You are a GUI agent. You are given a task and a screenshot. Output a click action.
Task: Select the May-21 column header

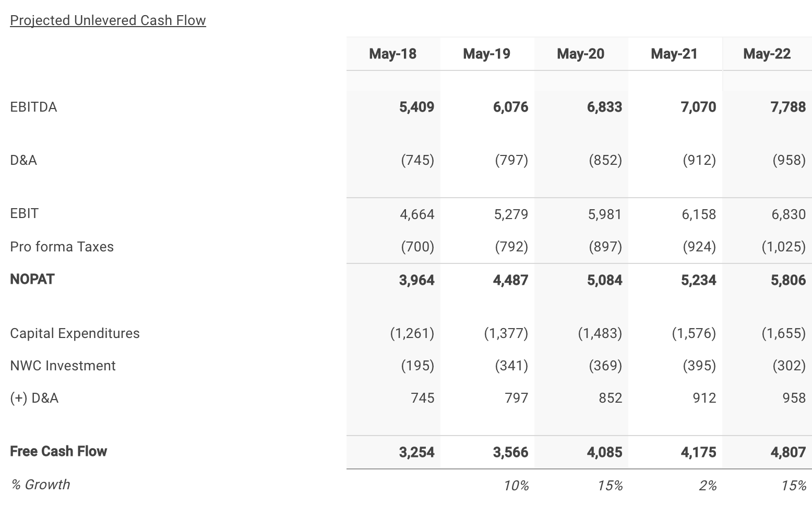(x=674, y=54)
